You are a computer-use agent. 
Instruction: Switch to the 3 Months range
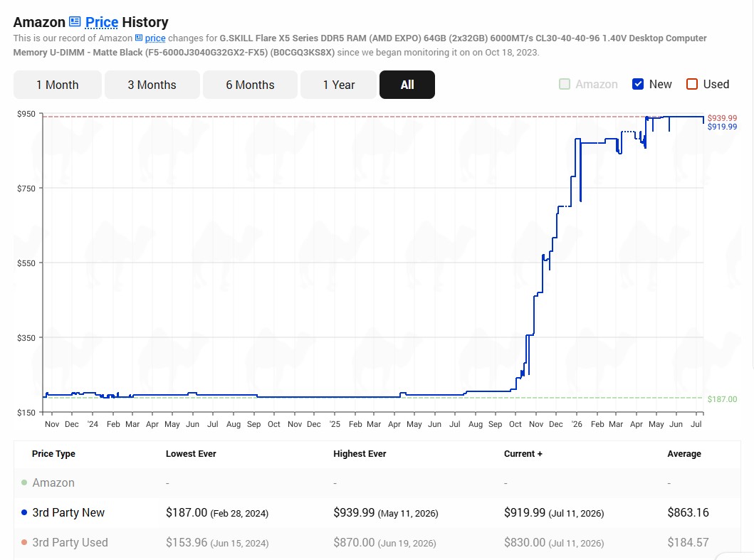coord(152,85)
